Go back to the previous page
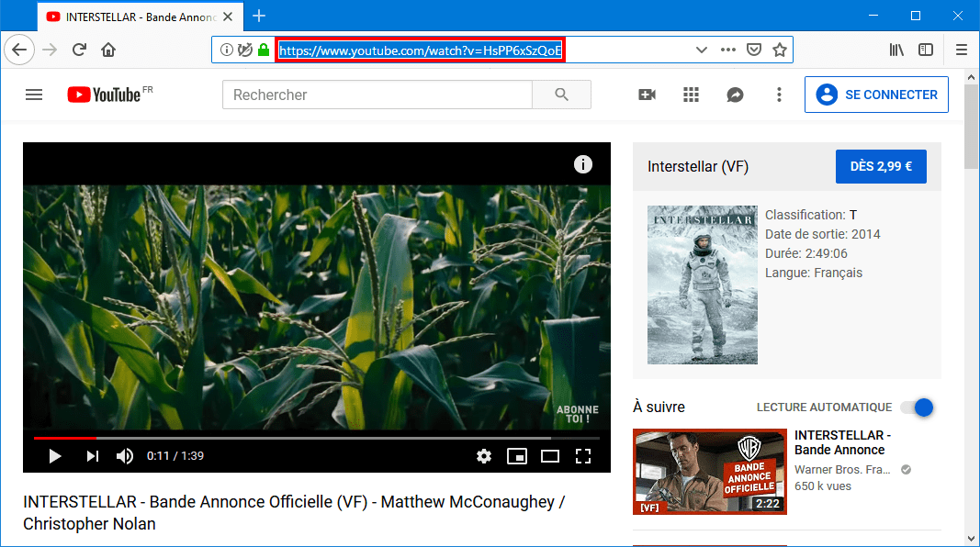This screenshot has height=547, width=980. pyautogui.click(x=19, y=50)
